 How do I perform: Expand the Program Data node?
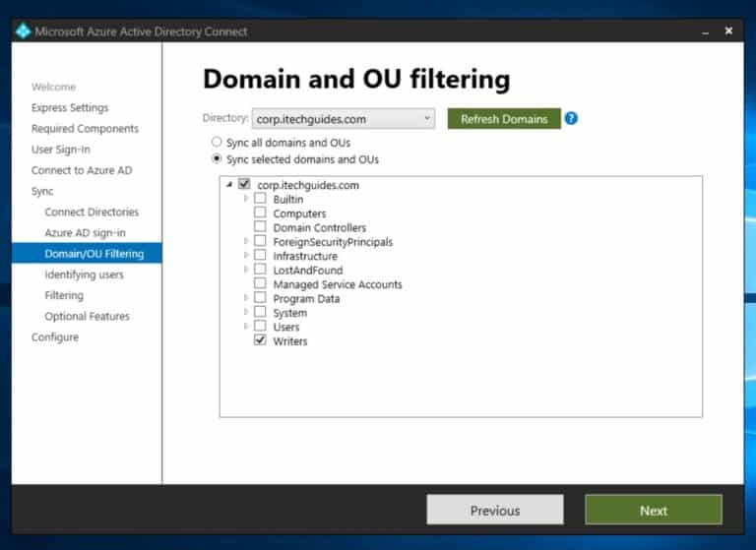pos(246,298)
